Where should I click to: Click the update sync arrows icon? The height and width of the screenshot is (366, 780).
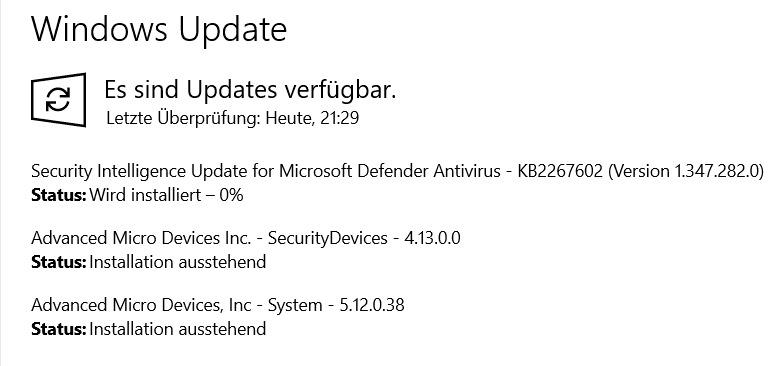pyautogui.click(x=59, y=99)
